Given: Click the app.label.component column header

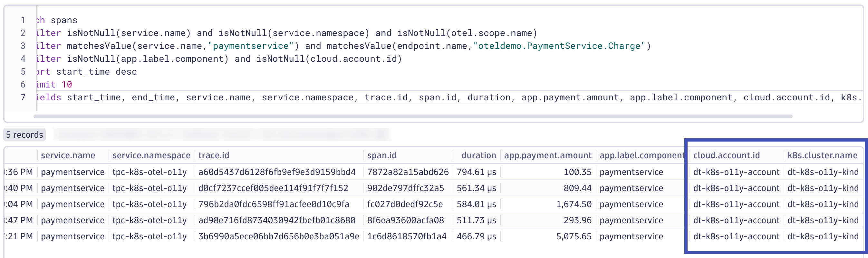Looking at the screenshot, I should coord(642,155).
